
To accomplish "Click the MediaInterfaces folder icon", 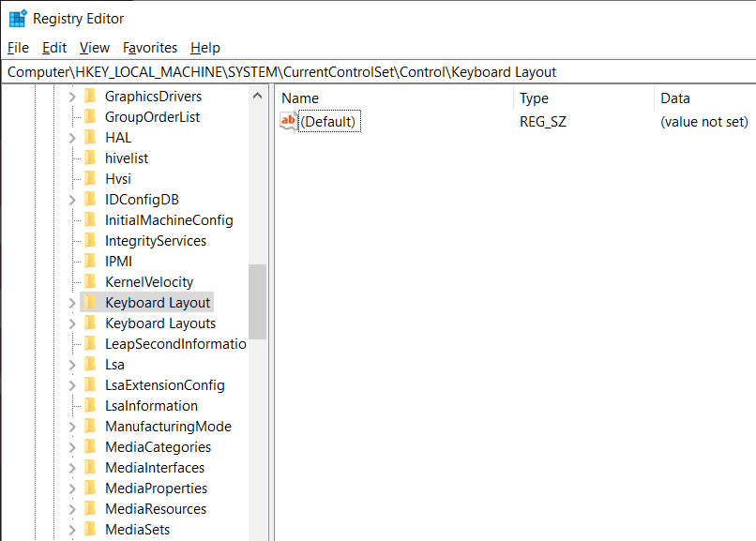I will [x=90, y=468].
